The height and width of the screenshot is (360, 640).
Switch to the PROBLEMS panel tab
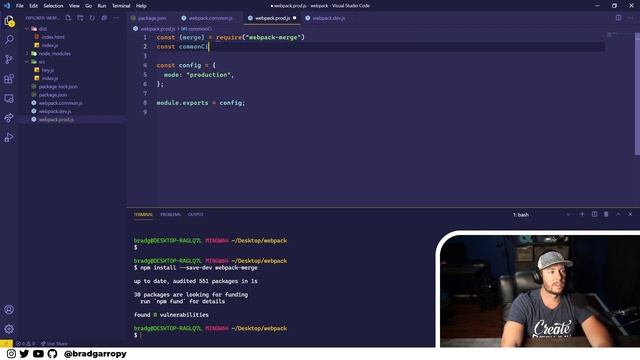click(x=170, y=214)
